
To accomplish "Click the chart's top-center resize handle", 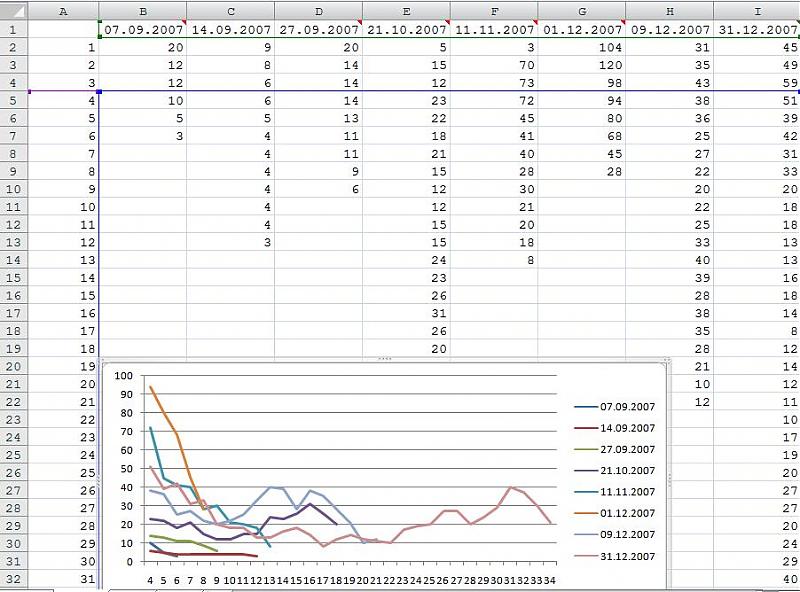I will point(385,359).
